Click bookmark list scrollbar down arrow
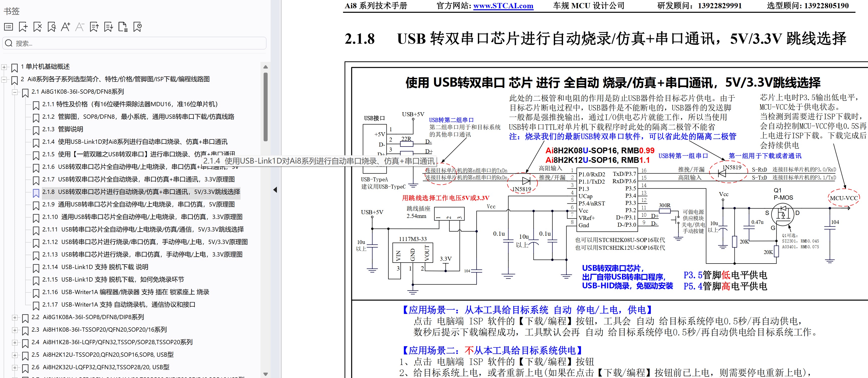 266,374
